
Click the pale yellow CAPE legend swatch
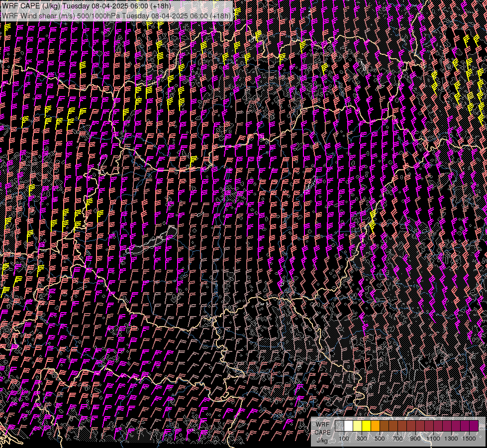click(358, 426)
